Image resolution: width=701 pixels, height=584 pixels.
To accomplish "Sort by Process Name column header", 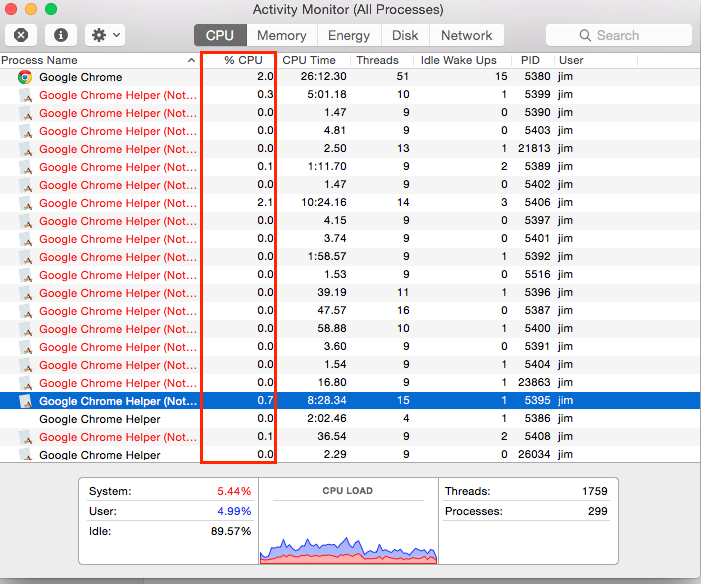I will [x=39, y=60].
